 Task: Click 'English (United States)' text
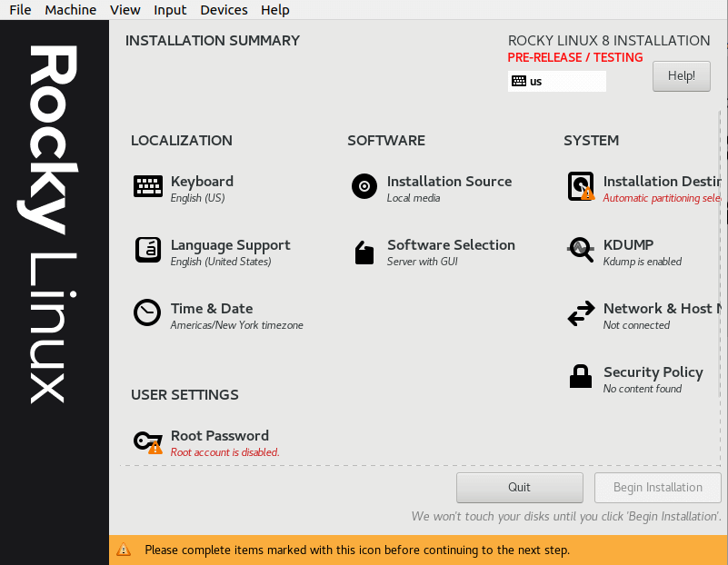coord(221,262)
